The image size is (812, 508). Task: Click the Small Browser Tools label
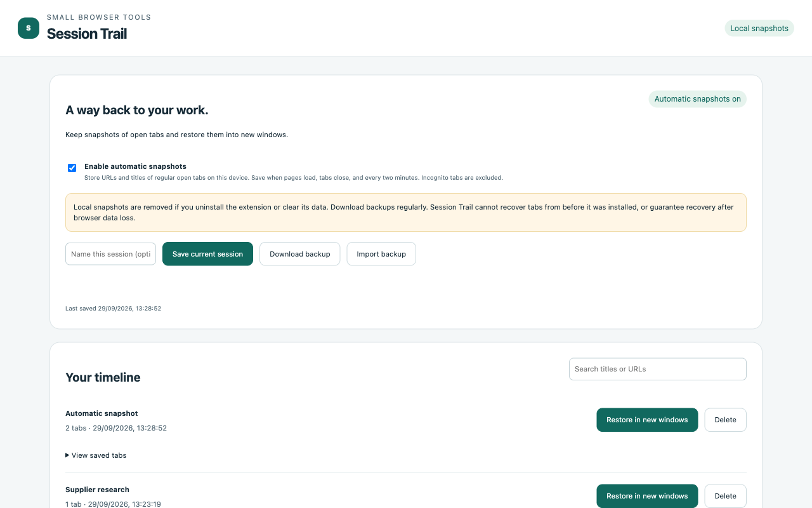click(99, 17)
